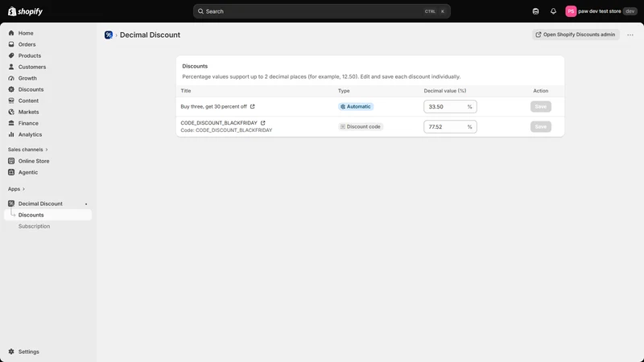644x362 pixels.
Task: Open the Buy three, get 30 percent off title
Action: [x=213, y=106]
